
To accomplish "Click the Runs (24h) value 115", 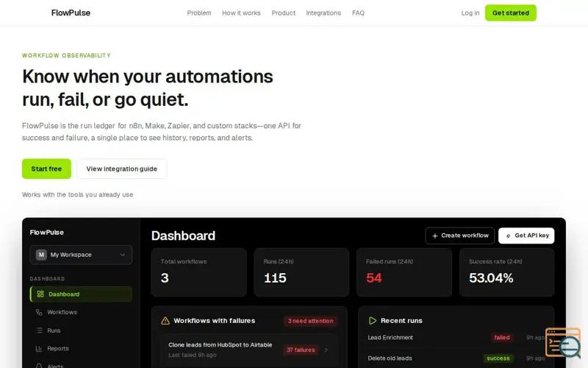I will 275,278.
